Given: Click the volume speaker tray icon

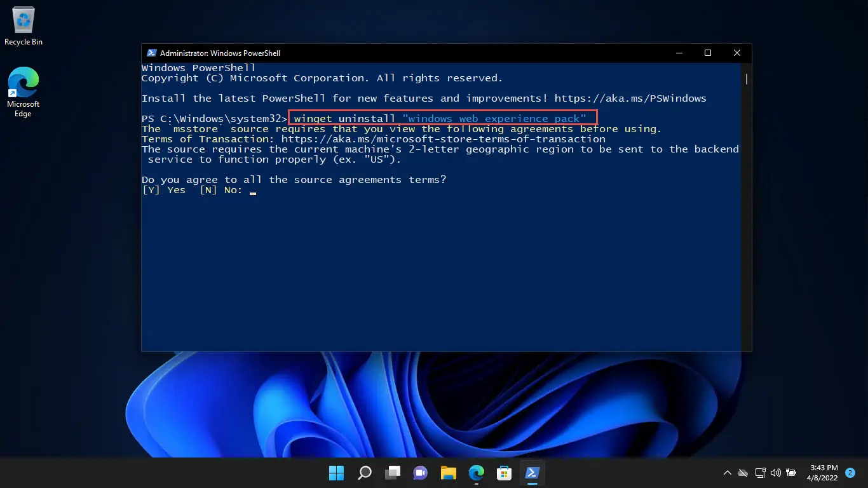Looking at the screenshot, I should (775, 473).
